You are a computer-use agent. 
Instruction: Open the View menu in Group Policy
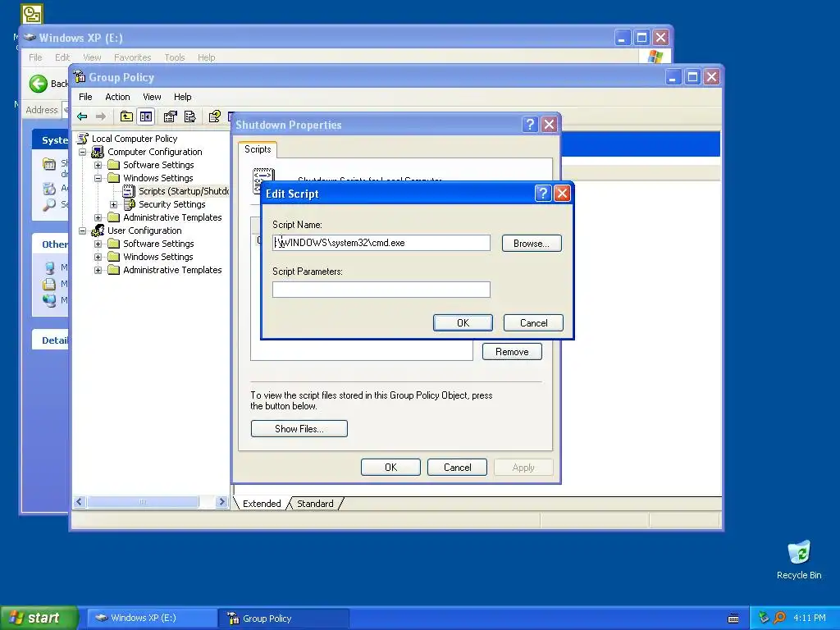coord(152,97)
